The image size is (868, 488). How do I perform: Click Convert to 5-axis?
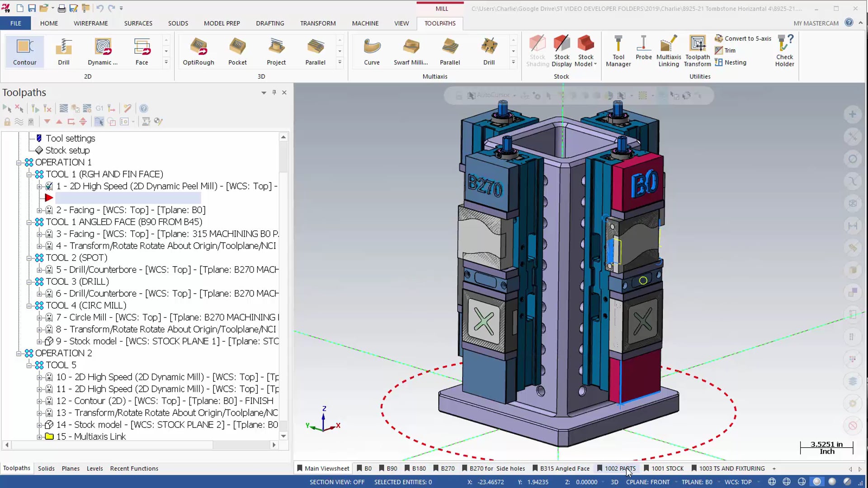743,38
